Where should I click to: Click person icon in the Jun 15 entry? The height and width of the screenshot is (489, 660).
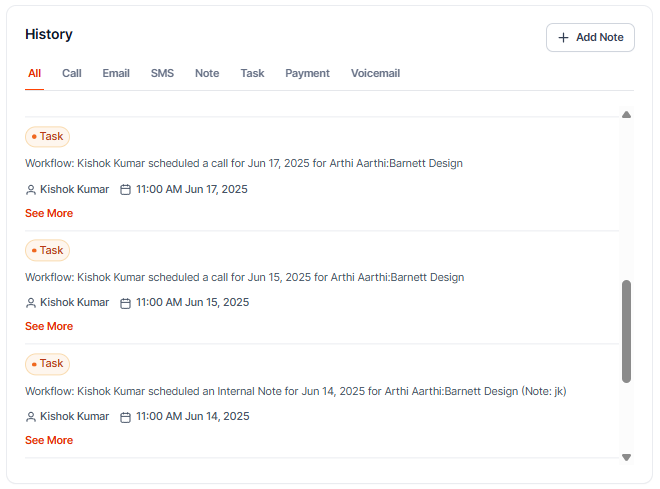point(31,303)
